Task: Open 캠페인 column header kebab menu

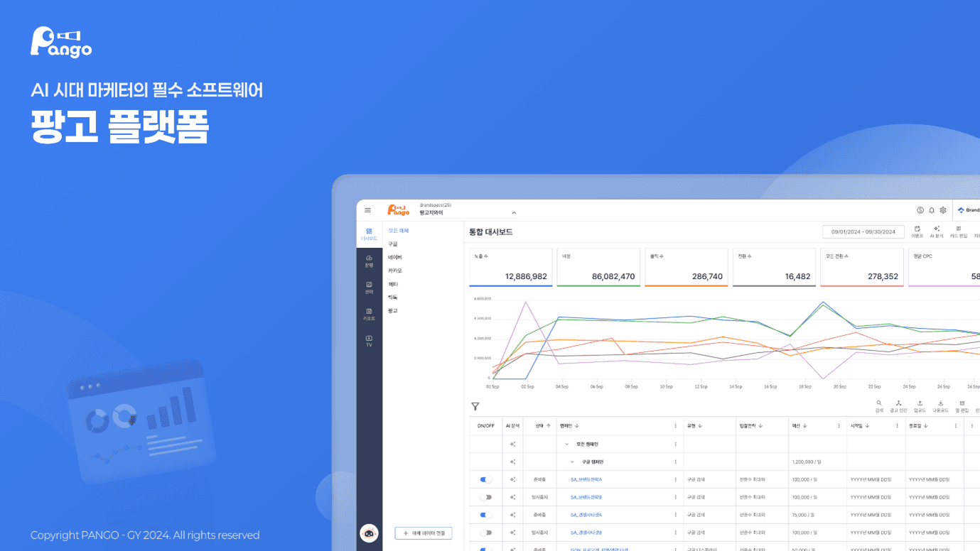Action: click(675, 426)
